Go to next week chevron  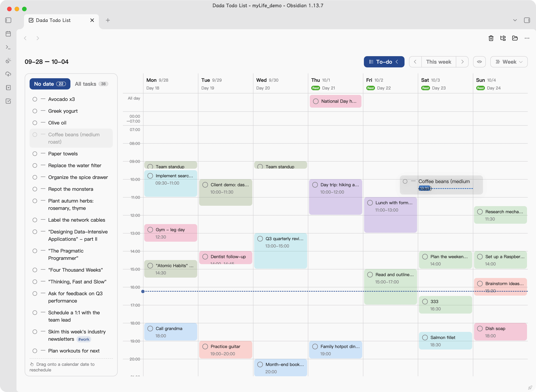[462, 62]
